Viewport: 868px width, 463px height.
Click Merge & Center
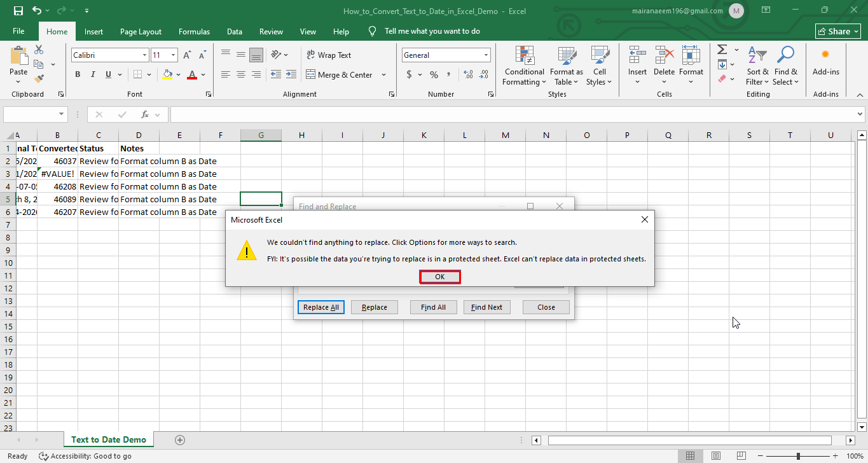pos(340,74)
